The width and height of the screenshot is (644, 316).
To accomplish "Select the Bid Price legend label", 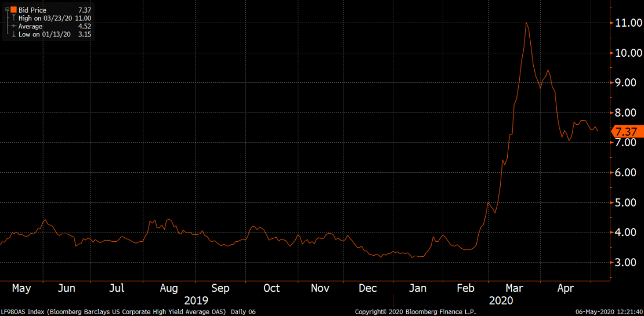I will [32, 10].
